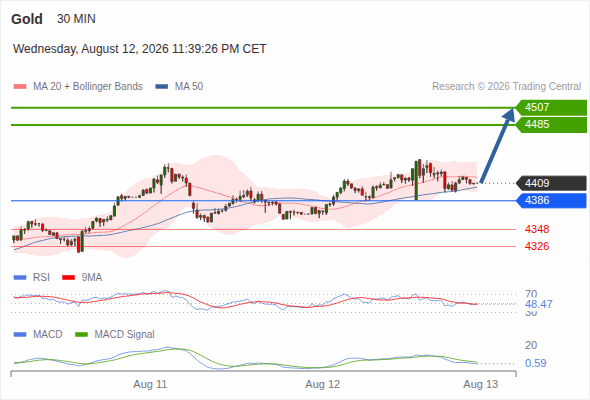This screenshot has height=400, width=590.
Task: Click the red 4326 support level label
Action: pyautogui.click(x=537, y=246)
